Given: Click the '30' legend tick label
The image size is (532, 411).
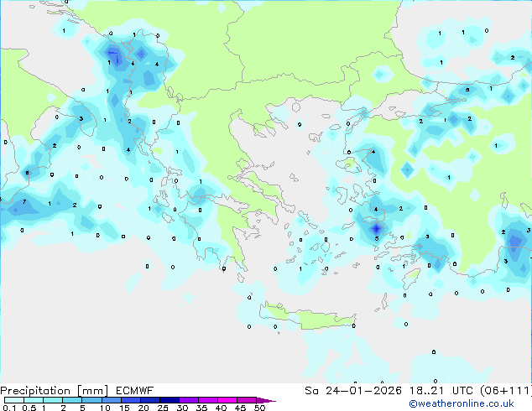Looking at the screenshot, I should [x=183, y=408].
